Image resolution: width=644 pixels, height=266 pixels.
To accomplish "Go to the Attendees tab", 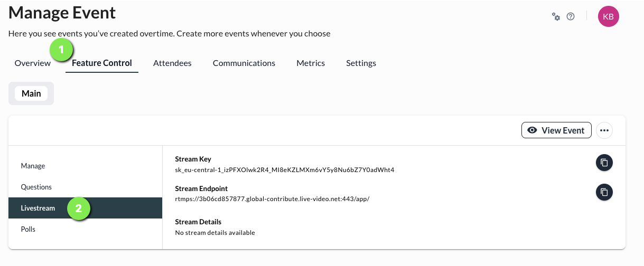I will 172,63.
